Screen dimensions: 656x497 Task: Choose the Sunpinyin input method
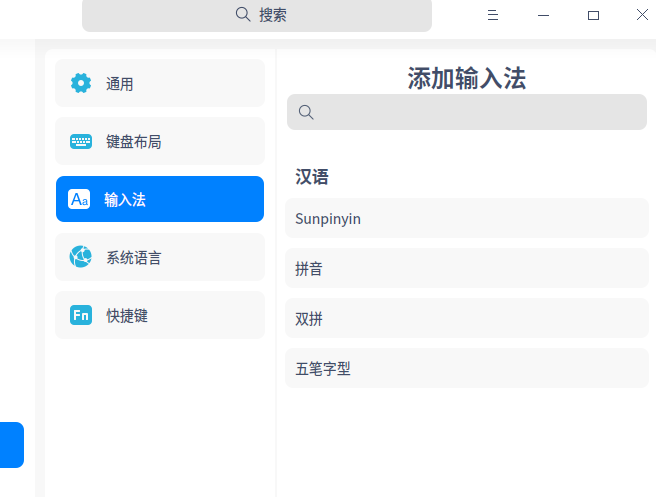(467, 218)
